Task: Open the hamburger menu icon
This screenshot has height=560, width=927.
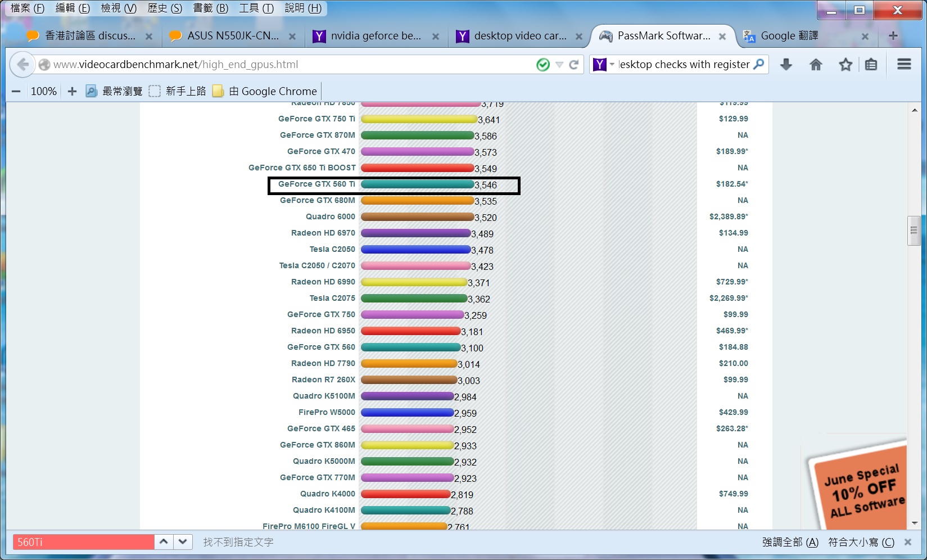Action: [904, 64]
